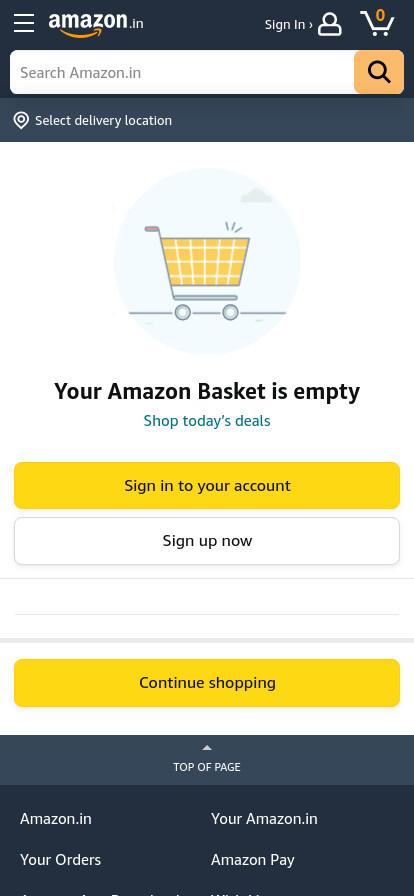Go to Your Orders footer link

[61, 859]
